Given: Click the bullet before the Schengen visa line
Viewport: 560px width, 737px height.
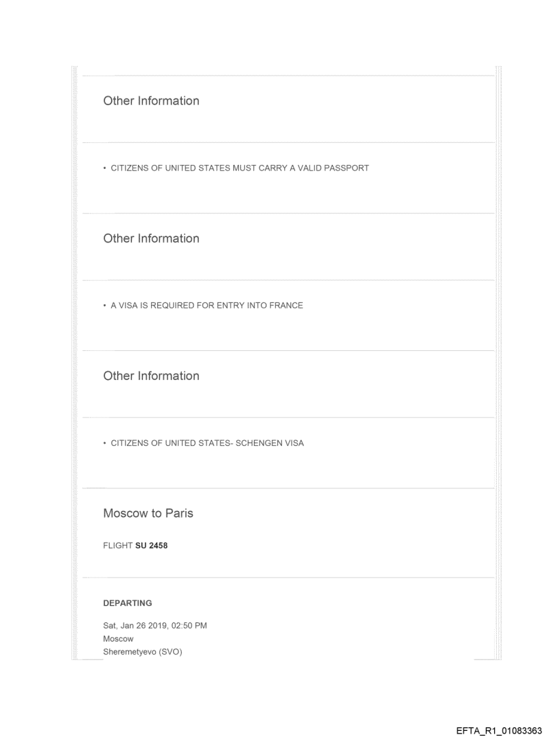Looking at the screenshot, I should click(x=105, y=443).
